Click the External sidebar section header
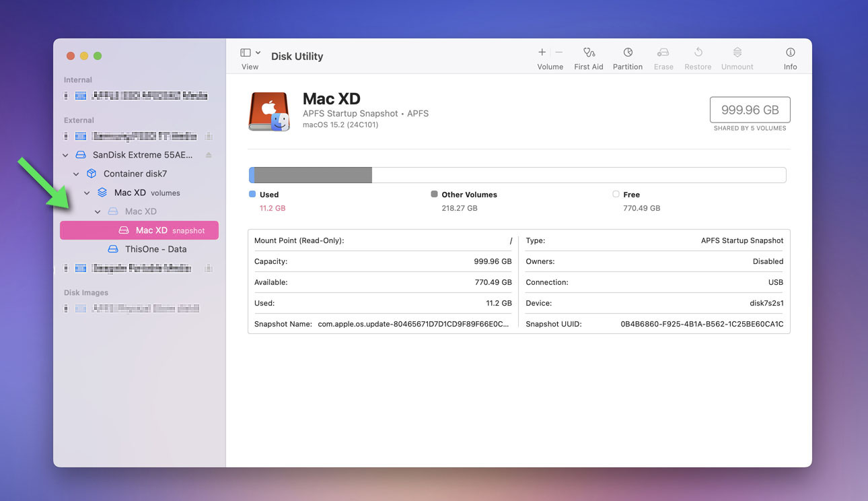Screen dimensions: 868x501 coord(79,120)
